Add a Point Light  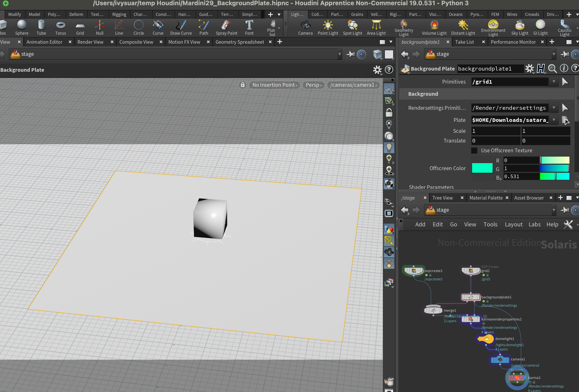tap(328, 28)
